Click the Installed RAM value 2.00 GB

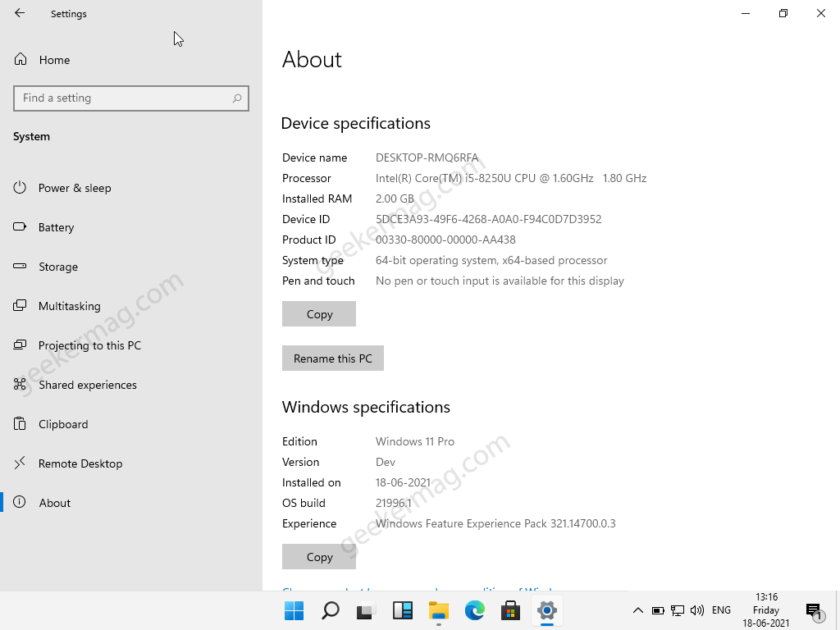coord(395,199)
